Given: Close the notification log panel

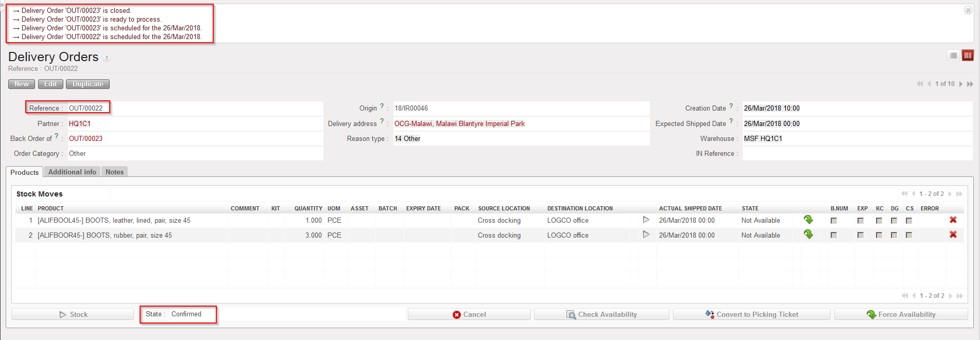Looking at the screenshot, I should [x=968, y=10].
